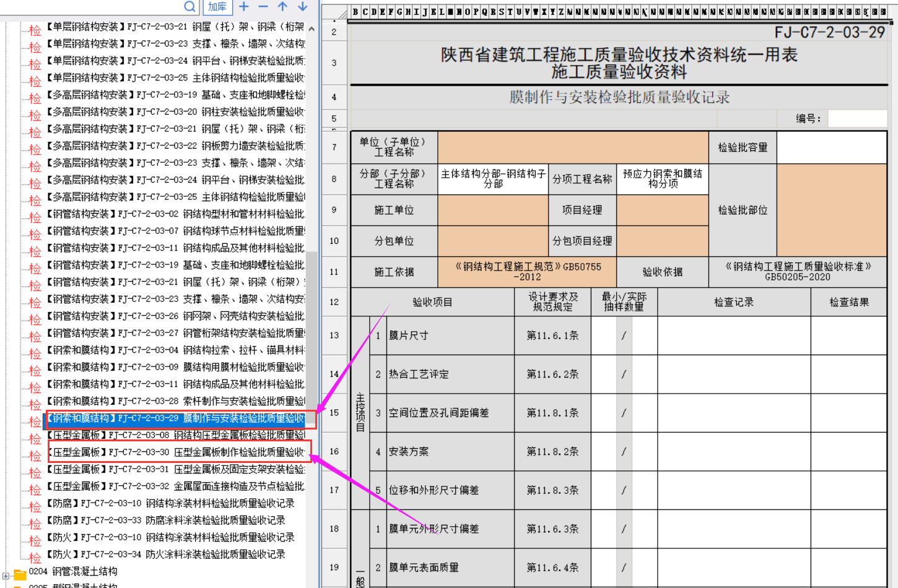Click the 检验批部位 value cell

pyautogui.click(x=832, y=210)
